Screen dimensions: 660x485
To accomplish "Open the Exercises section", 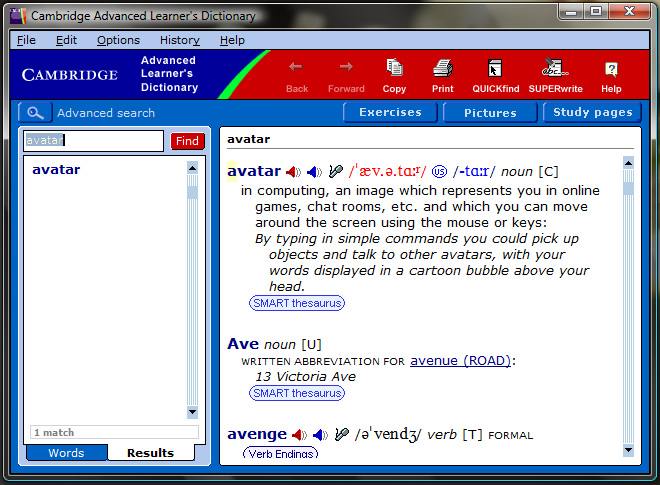I will 390,112.
